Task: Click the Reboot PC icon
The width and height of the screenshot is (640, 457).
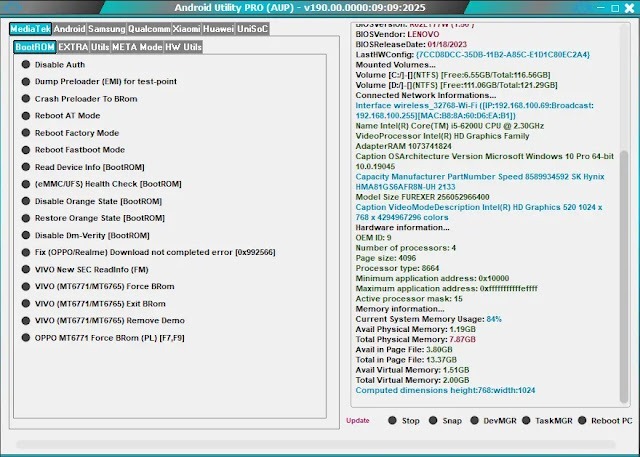Action: pos(582,421)
